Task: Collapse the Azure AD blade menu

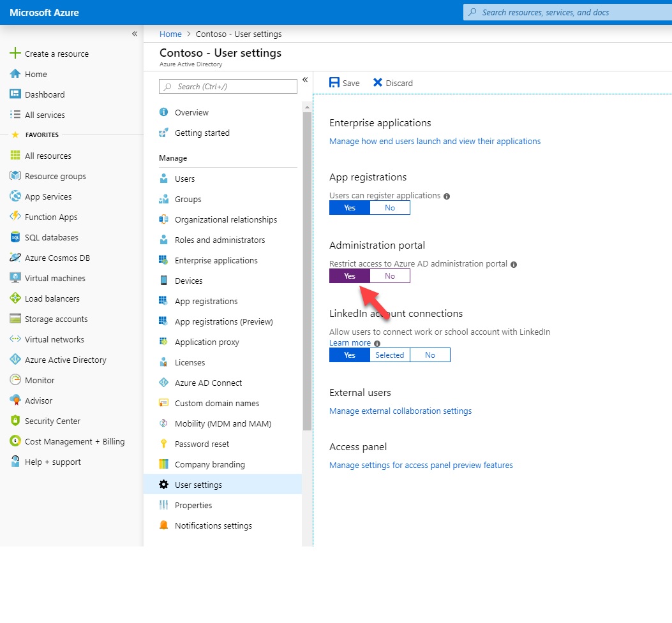Action: [305, 80]
